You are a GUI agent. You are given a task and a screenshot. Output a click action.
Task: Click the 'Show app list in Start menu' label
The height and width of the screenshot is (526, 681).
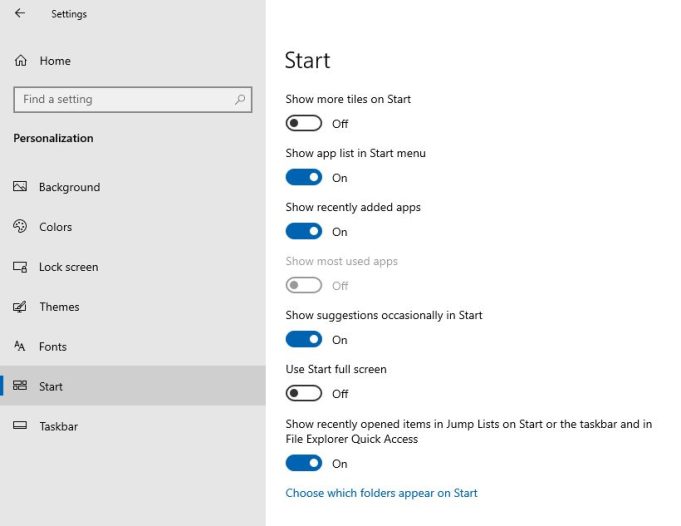356,153
